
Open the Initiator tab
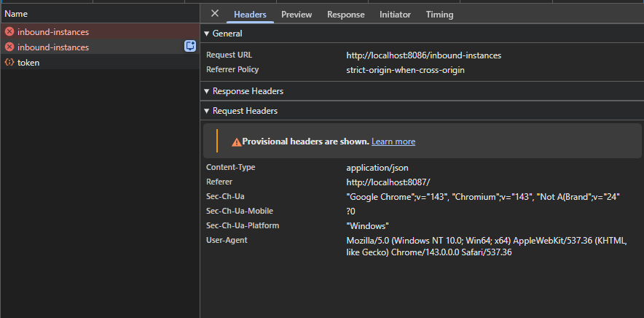(x=395, y=15)
